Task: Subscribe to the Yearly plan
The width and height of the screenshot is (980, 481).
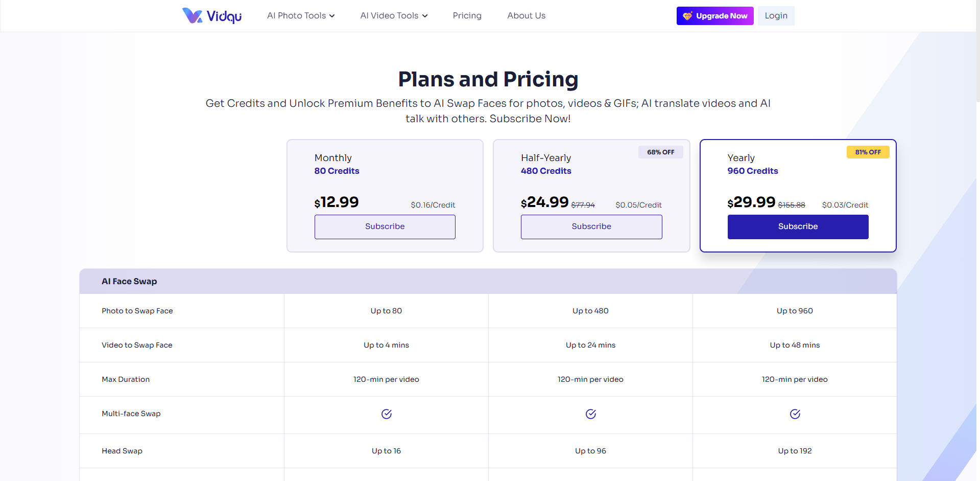Action: (x=798, y=227)
